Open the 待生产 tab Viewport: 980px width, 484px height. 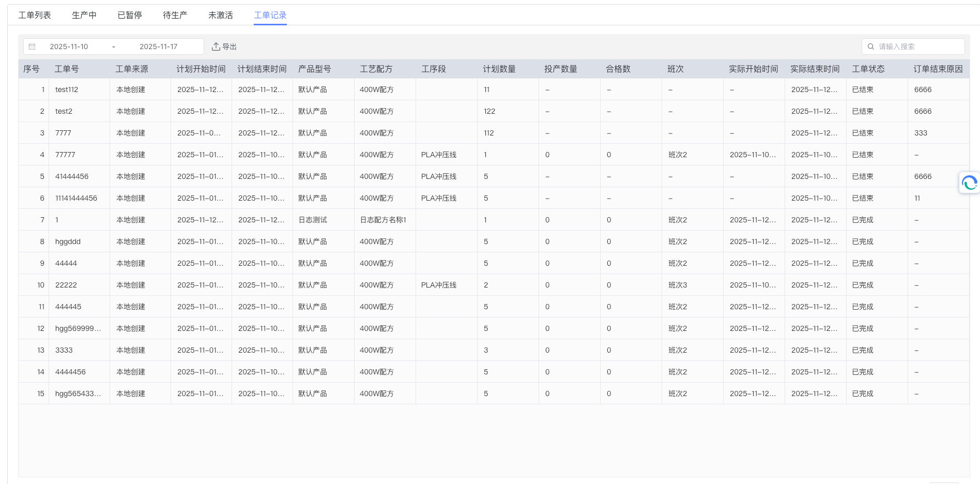[x=175, y=15]
